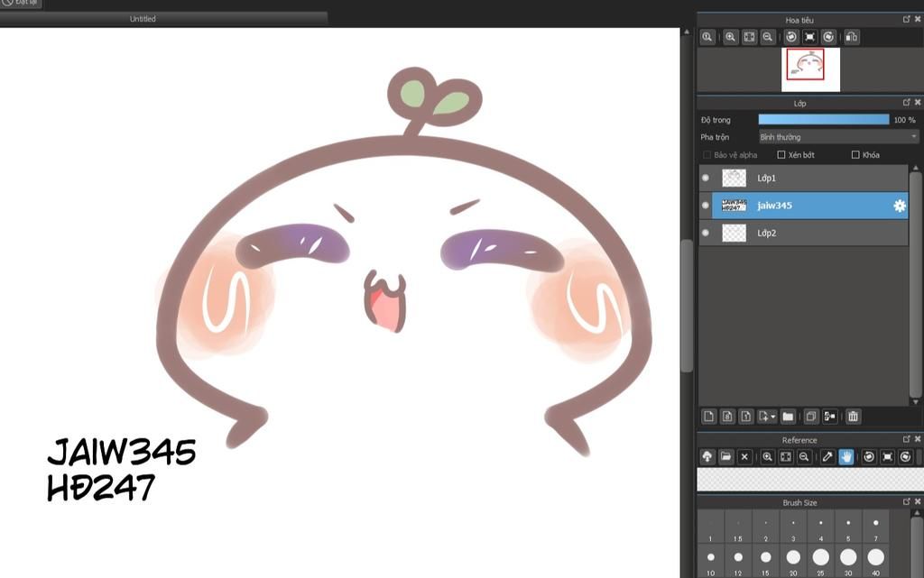This screenshot has width=924, height=578.
Task: Fit canvas to window in Hoa tiêu panel
Action: (749, 37)
